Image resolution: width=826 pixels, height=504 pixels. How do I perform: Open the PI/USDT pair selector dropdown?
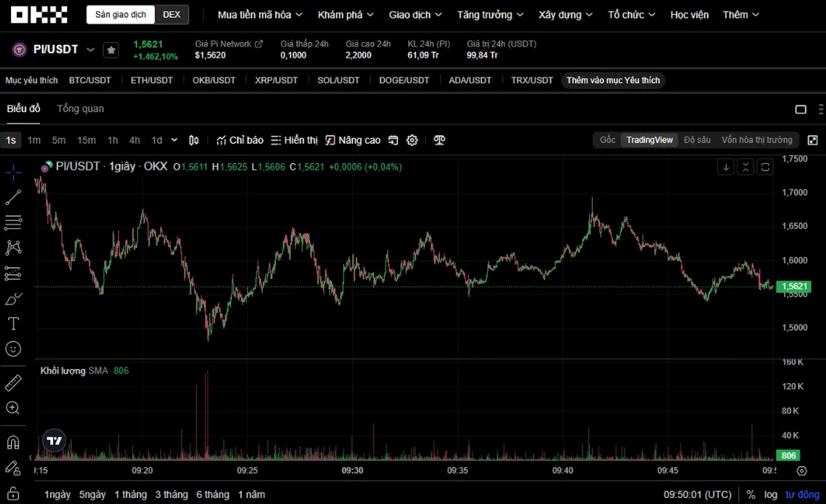point(90,49)
